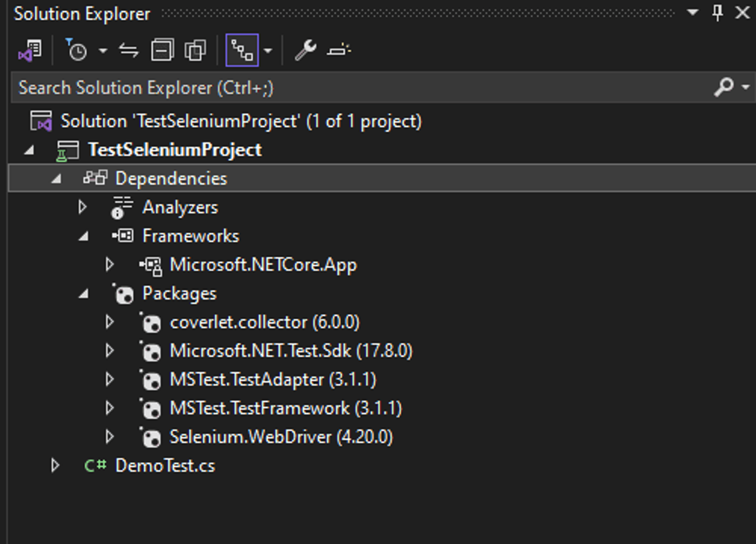Close the Solution Explorer panel
756x544 pixels.
[x=742, y=12]
